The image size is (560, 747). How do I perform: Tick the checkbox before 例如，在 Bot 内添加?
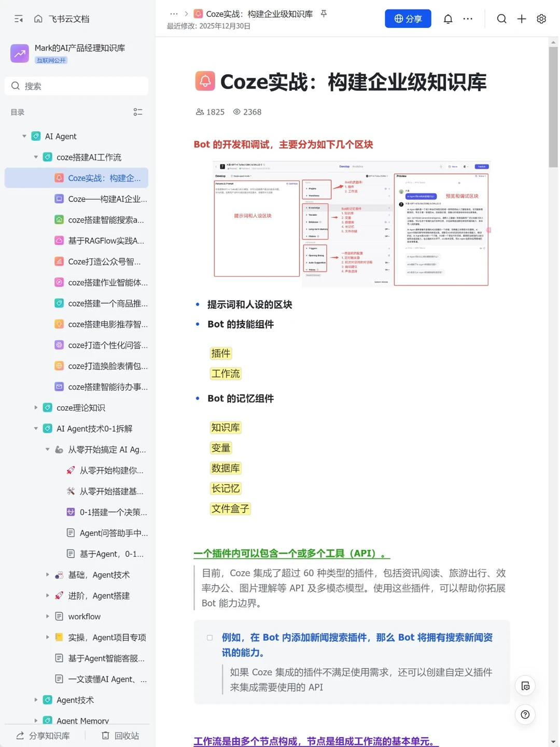[x=209, y=638]
